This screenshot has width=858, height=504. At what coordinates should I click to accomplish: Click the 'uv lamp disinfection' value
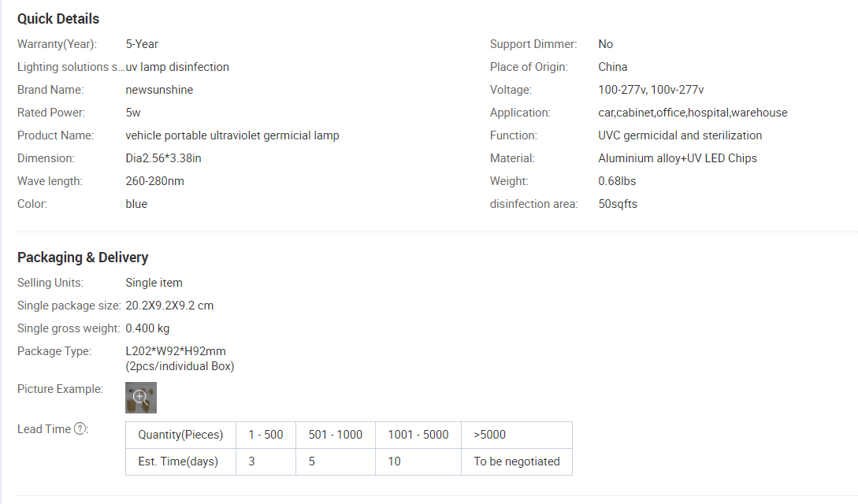pyautogui.click(x=177, y=67)
